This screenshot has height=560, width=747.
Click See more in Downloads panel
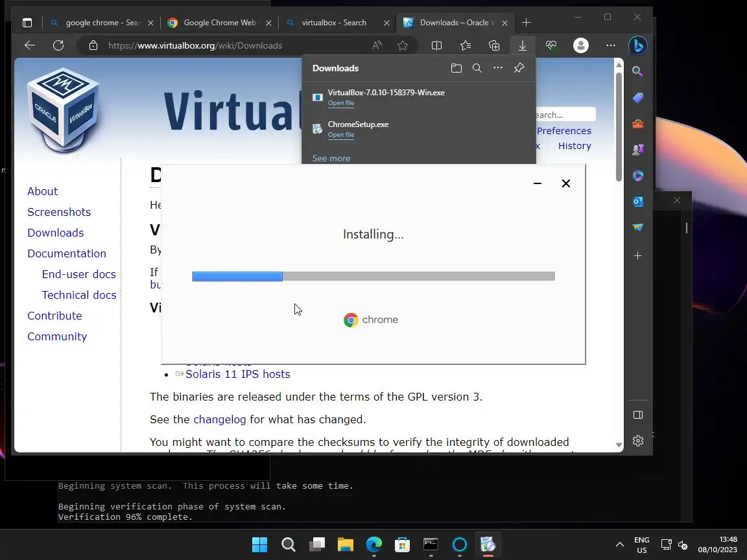pos(331,158)
